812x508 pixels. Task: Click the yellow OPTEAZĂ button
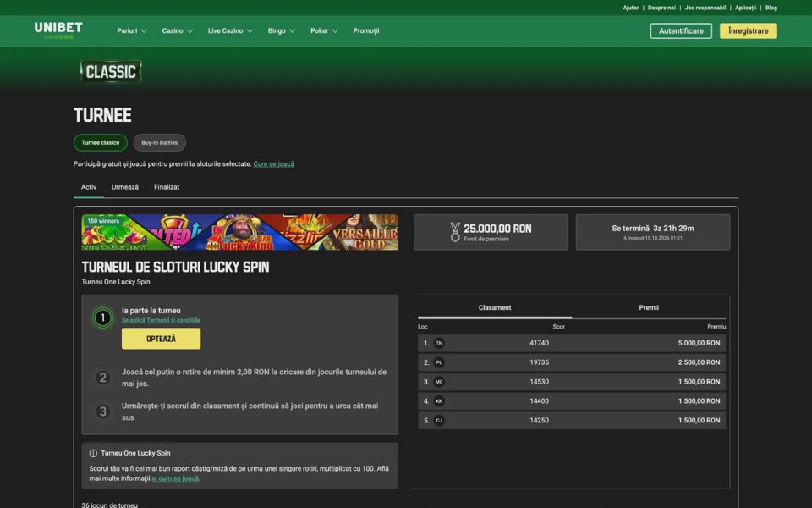pos(161,339)
